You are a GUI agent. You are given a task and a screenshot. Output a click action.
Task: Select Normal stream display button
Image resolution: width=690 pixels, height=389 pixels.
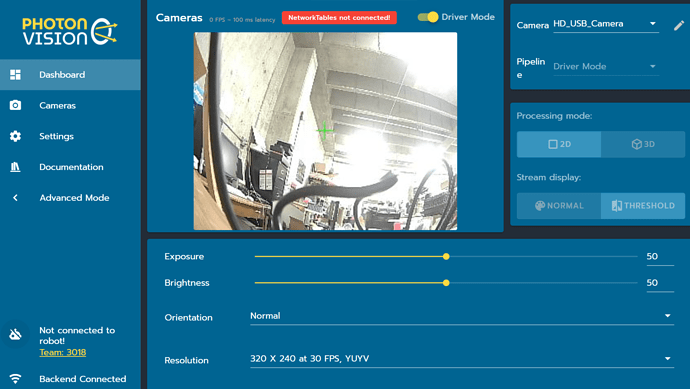tap(559, 206)
